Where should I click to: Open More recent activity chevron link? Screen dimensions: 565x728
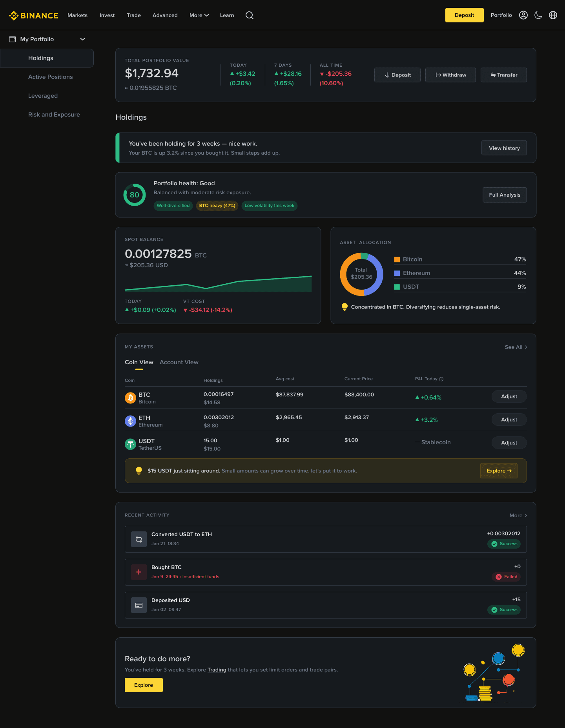tap(518, 516)
